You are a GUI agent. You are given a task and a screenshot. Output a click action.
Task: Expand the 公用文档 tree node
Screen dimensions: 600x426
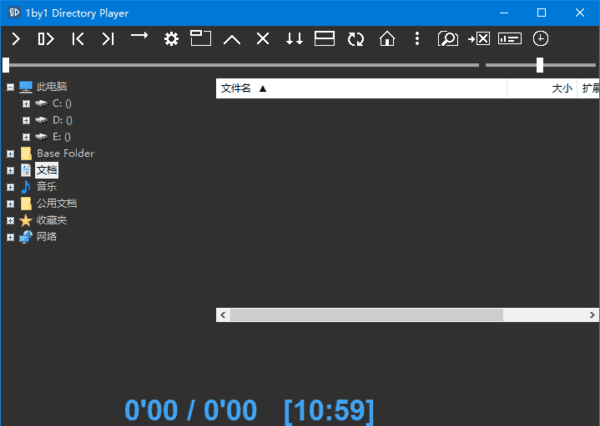tap(10, 204)
